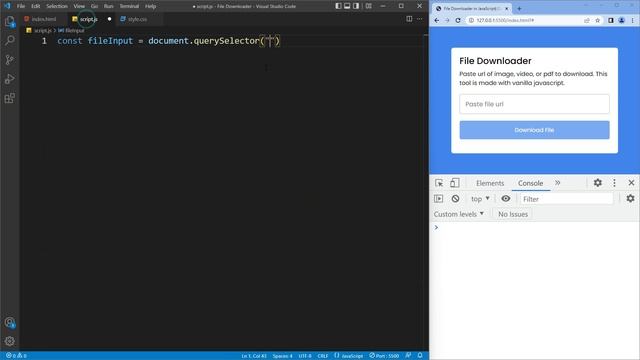Open Run and Debug view

tap(9, 79)
